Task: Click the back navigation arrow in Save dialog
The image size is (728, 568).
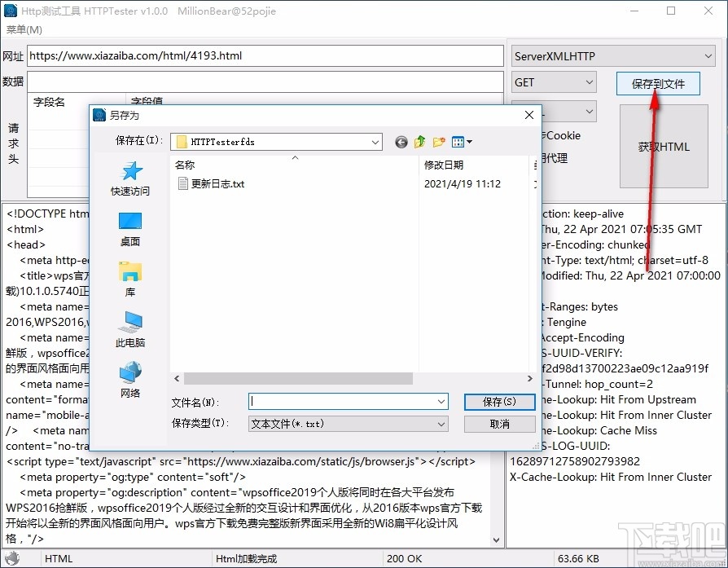Action: pos(400,141)
